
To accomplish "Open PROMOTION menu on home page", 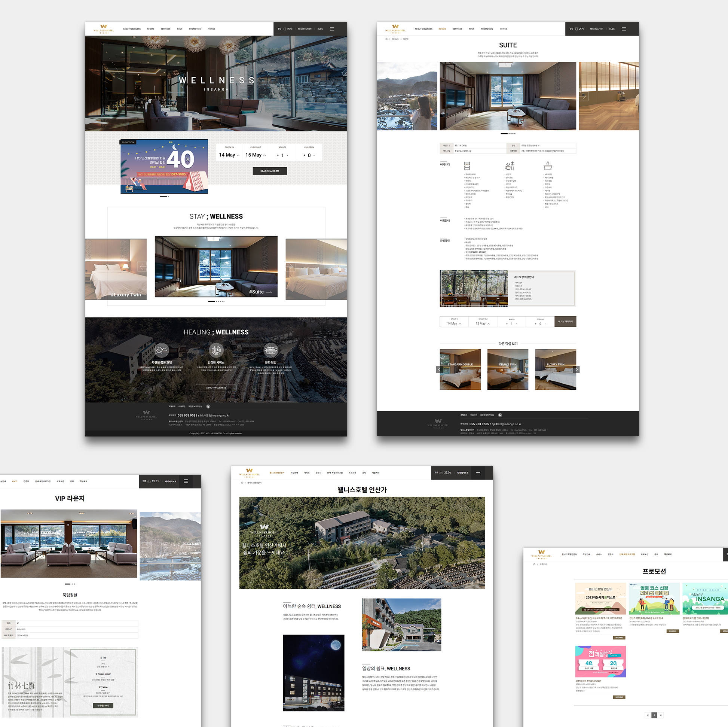I will tap(195, 29).
